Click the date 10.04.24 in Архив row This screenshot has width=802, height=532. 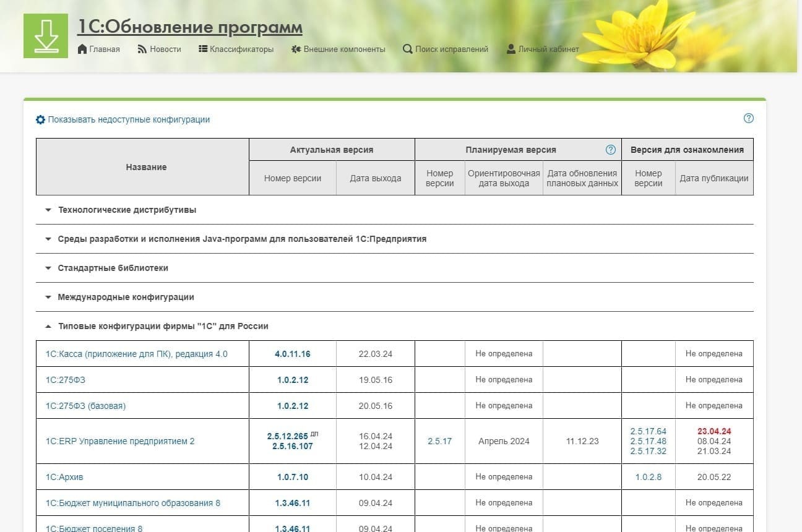pyautogui.click(x=376, y=477)
